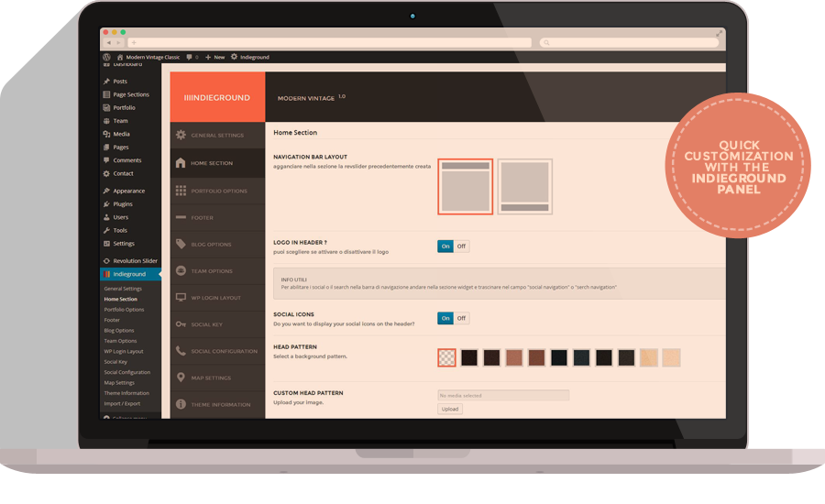825x504 pixels.
Task: Select the bottom navigation bar layout
Action: point(524,187)
